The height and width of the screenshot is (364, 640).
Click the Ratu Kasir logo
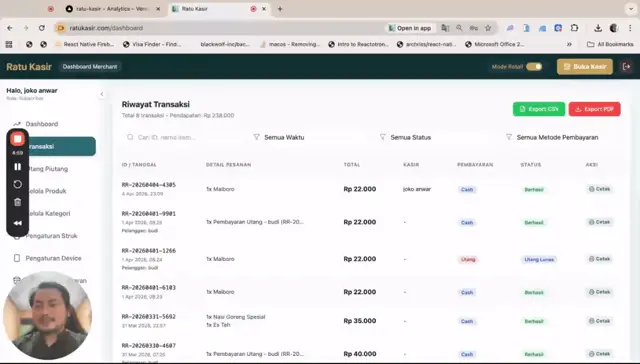pos(29,67)
